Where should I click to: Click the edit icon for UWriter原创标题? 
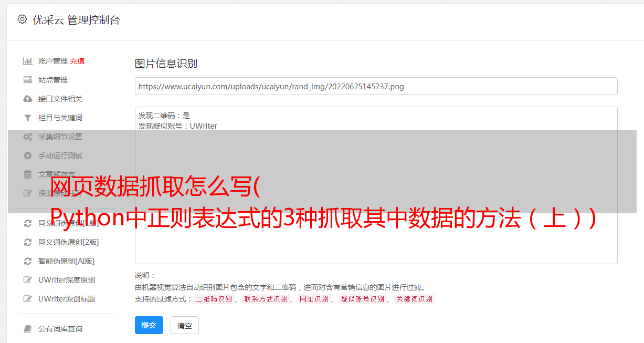28,299
